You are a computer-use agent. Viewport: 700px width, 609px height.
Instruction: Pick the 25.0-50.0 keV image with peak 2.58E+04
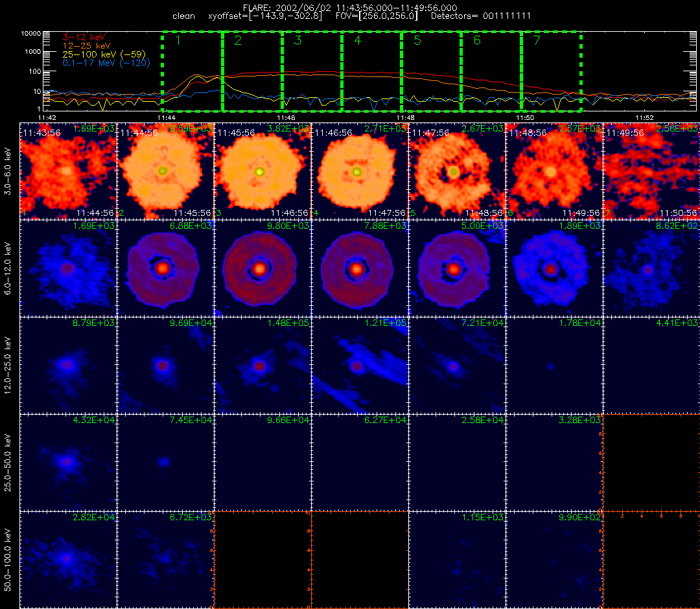[458, 463]
